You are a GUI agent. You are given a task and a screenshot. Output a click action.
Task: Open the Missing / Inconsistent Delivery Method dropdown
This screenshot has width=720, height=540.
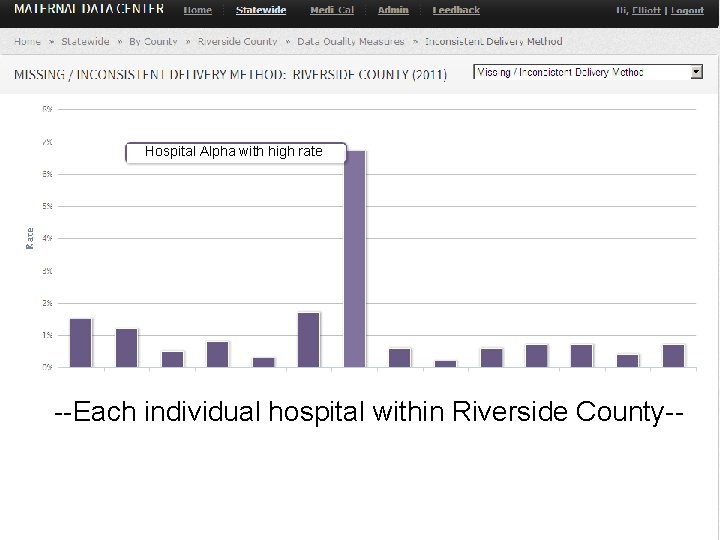[x=588, y=72]
